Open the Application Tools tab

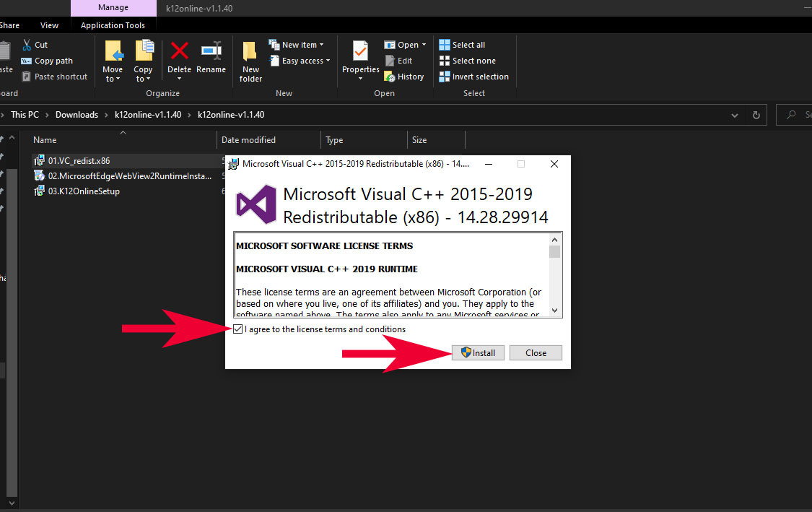click(113, 25)
